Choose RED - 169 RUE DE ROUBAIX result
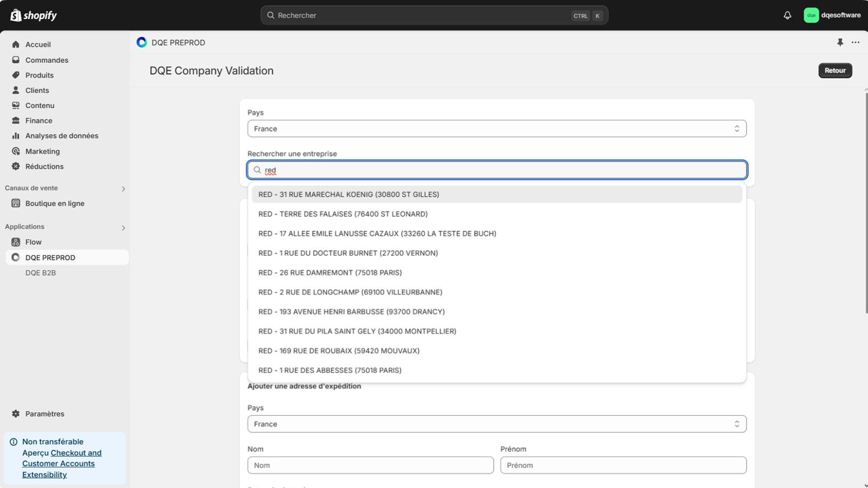This screenshot has width=868, height=488. pyautogui.click(x=497, y=350)
